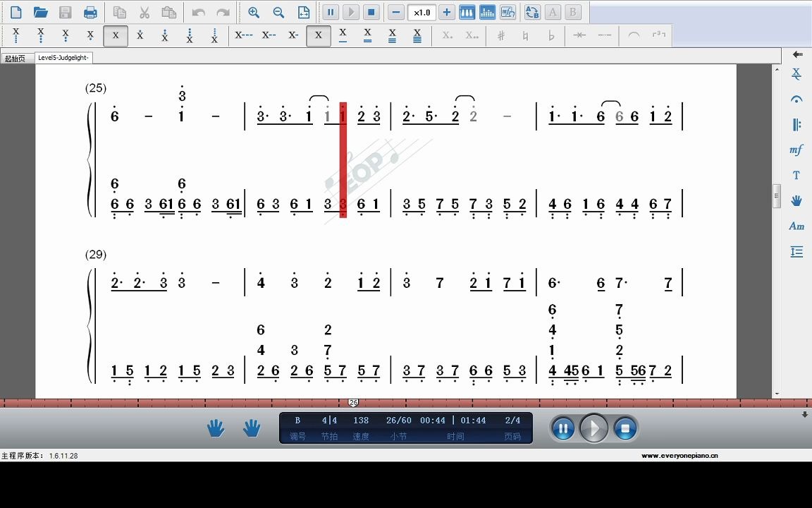
Task: Select the one-dot-above octave note
Action: (x=140, y=35)
